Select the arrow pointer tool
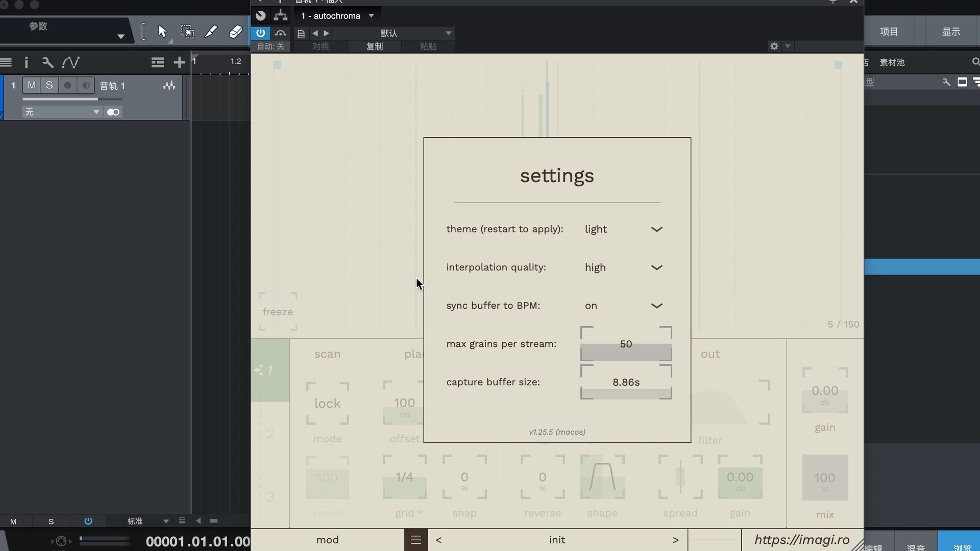This screenshot has height=551, width=980. click(162, 32)
